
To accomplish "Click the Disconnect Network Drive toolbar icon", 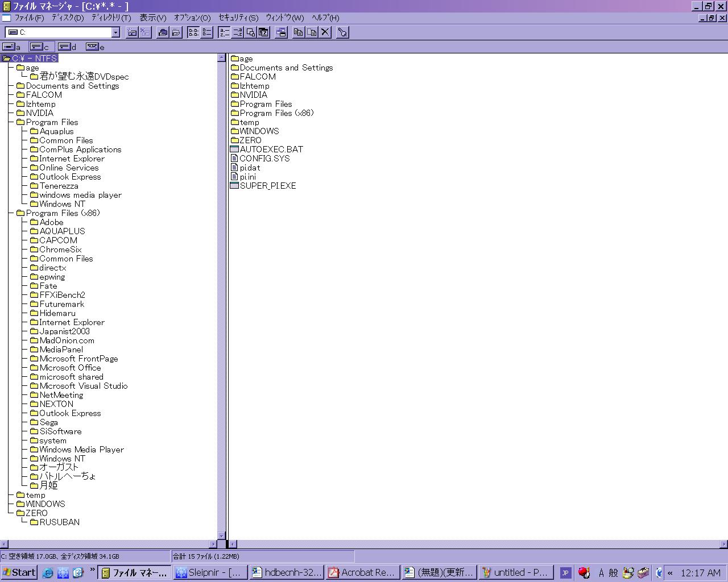I will 145,32.
